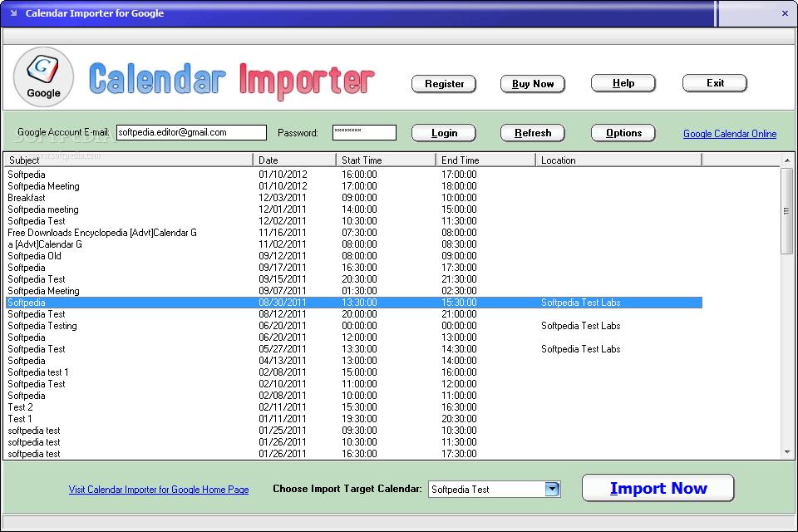Image resolution: width=798 pixels, height=532 pixels.
Task: Click the date 01/25/2011 cell
Action: coord(283,431)
